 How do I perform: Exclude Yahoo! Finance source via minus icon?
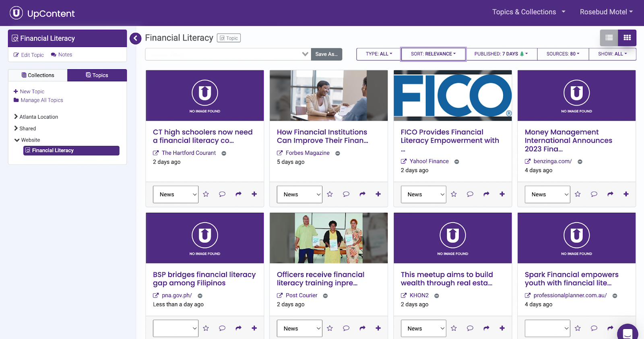pyautogui.click(x=457, y=162)
